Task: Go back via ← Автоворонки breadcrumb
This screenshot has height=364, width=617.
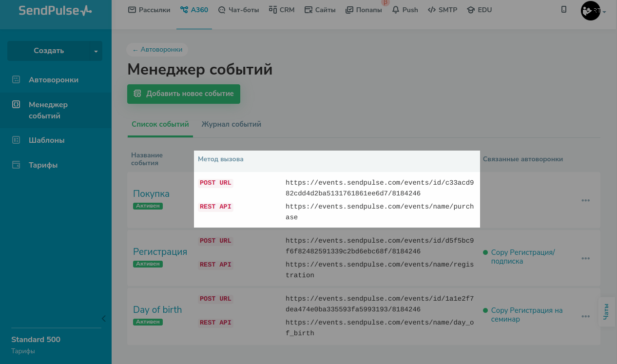Action: (157, 49)
